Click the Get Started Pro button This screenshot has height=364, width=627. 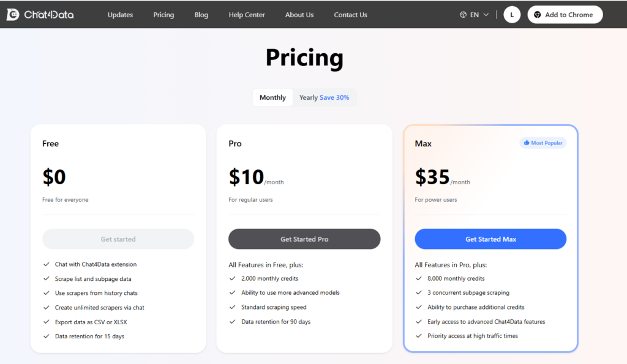[x=304, y=239]
